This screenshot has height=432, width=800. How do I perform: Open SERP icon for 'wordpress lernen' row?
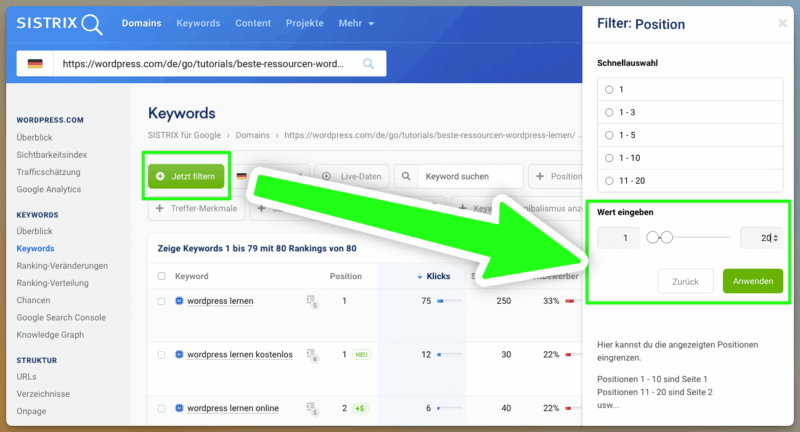point(312,301)
